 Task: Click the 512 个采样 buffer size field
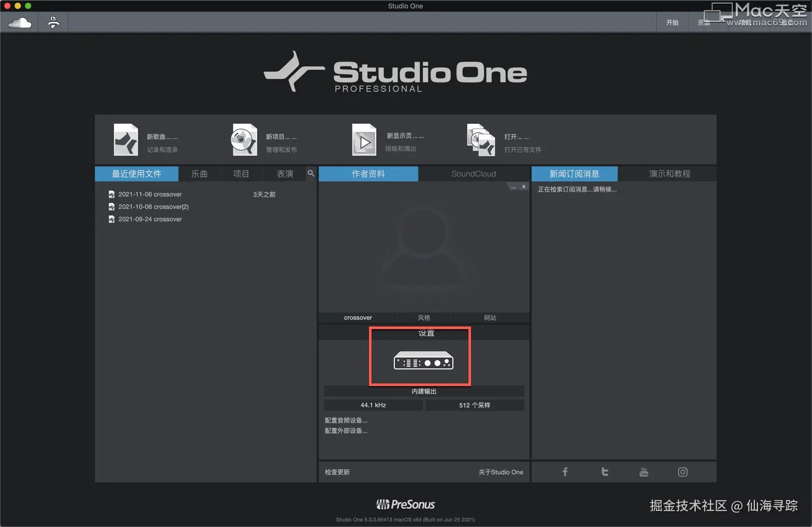[x=475, y=405]
